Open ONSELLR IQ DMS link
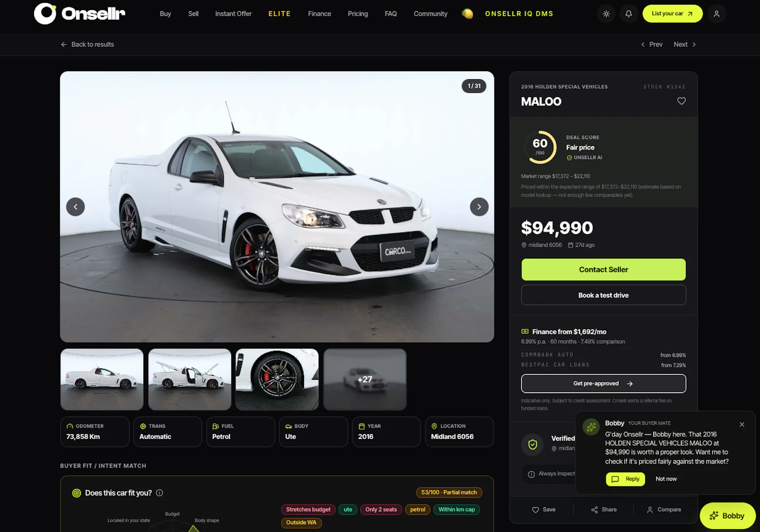This screenshot has width=760, height=532. pyautogui.click(x=519, y=14)
